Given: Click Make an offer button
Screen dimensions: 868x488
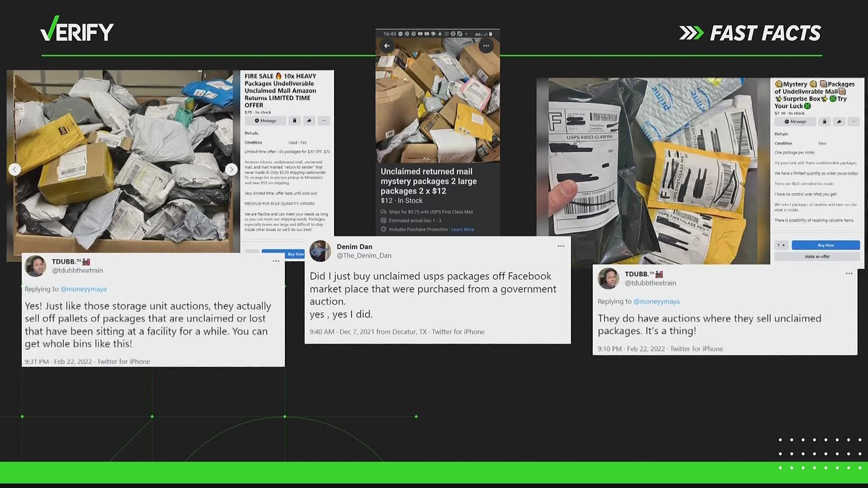Looking at the screenshot, I should pos(817,256).
